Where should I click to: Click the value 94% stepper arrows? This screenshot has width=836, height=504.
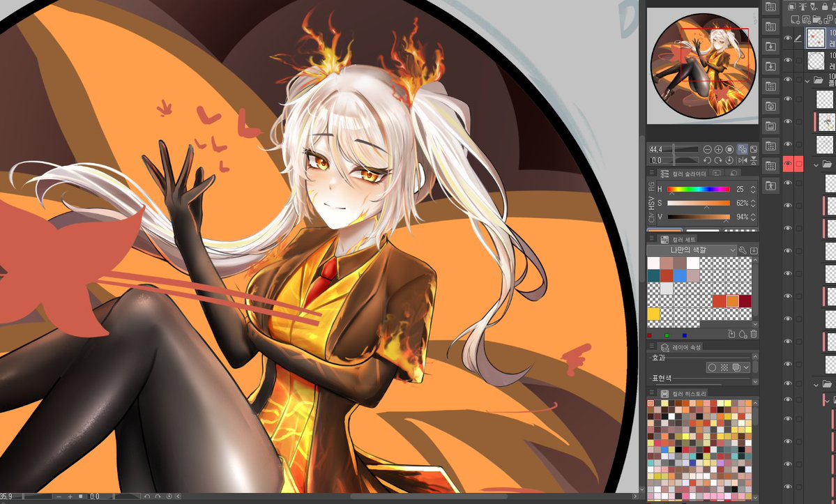pos(753,217)
